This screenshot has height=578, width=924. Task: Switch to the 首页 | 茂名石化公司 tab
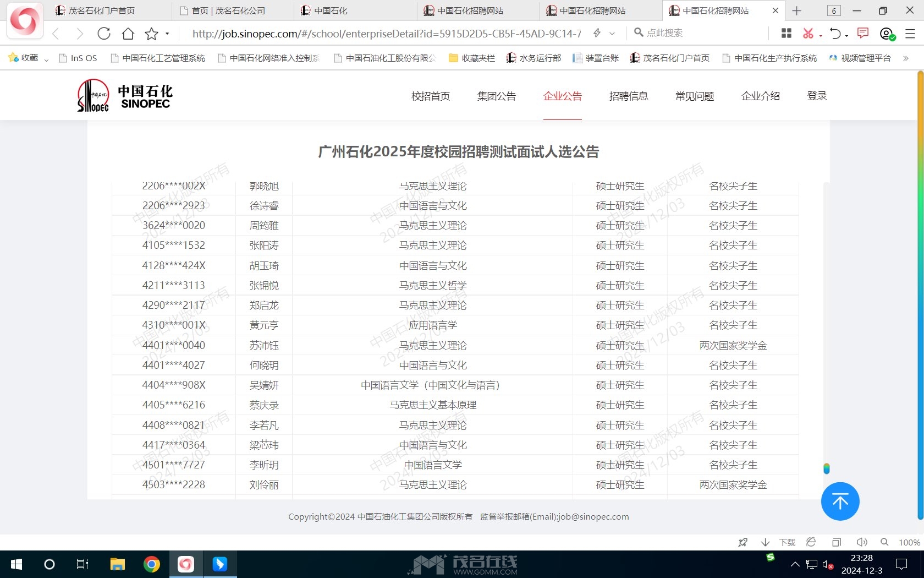pos(228,10)
